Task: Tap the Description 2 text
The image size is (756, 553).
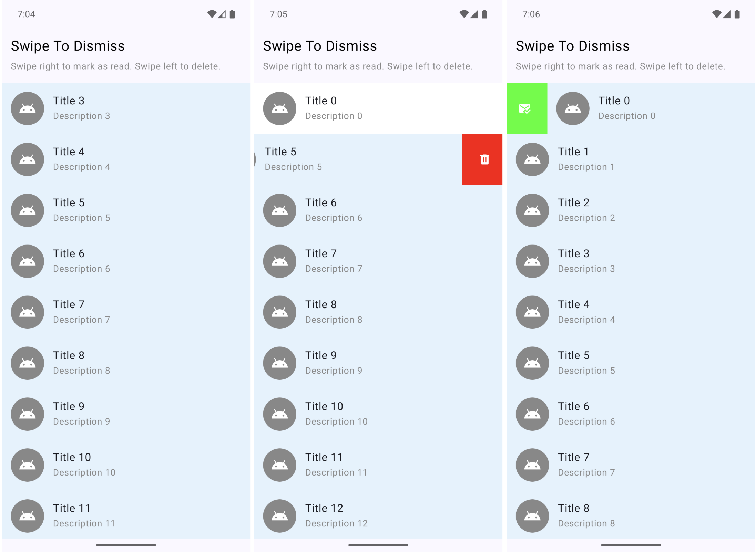Action: pos(586,218)
